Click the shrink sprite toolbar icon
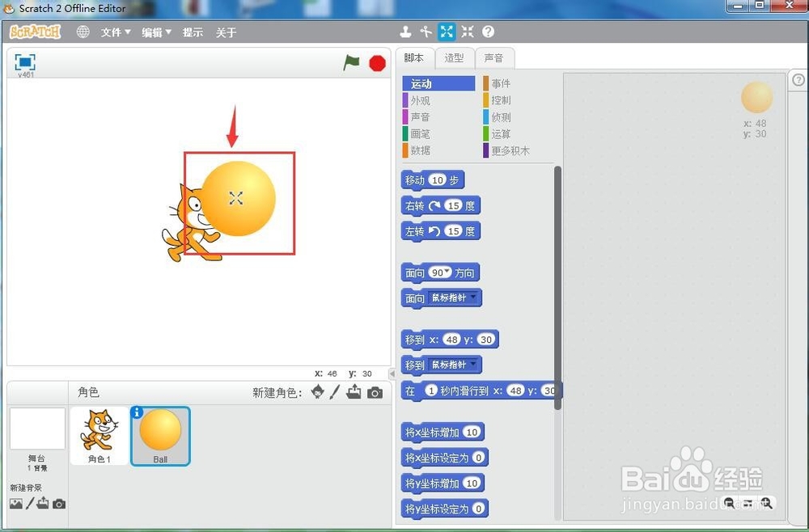Screen dimensions: 809x532 point(468,32)
